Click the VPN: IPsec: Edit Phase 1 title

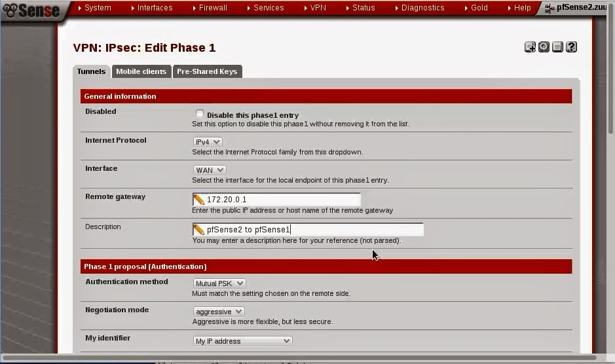click(144, 48)
